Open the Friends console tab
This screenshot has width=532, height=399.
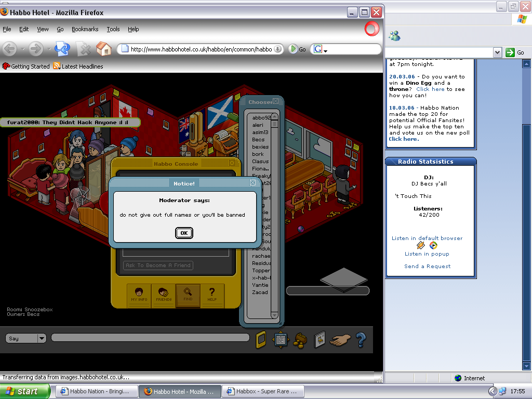(164, 296)
